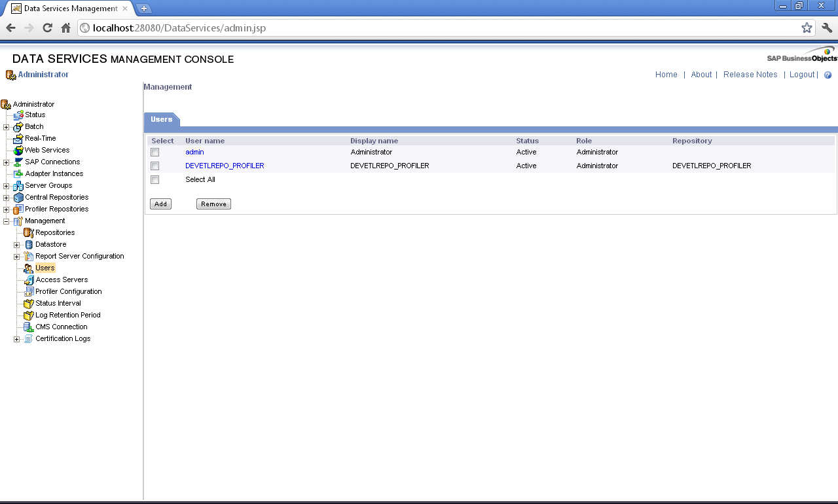Open a new browser tab
This screenshot has width=838, height=504.
click(144, 9)
